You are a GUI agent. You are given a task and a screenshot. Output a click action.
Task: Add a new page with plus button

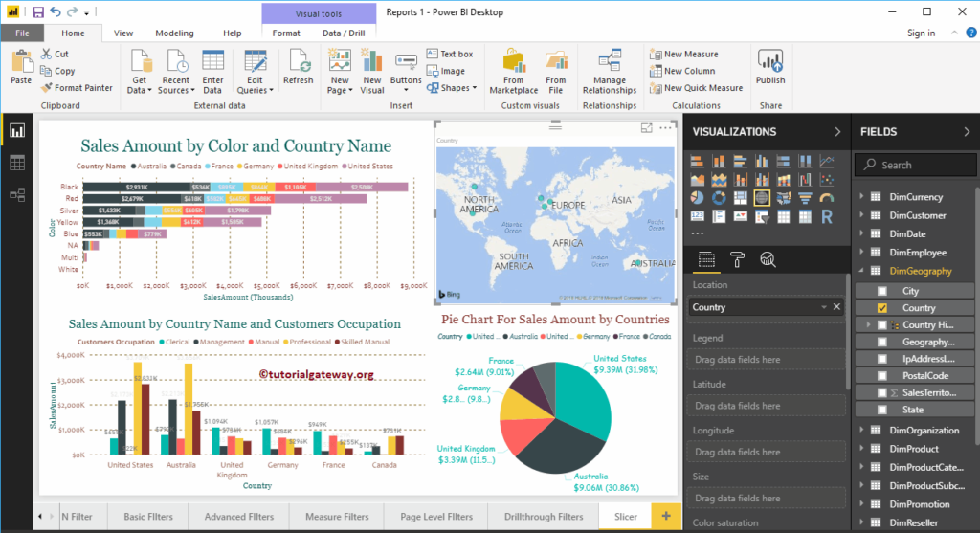666,516
